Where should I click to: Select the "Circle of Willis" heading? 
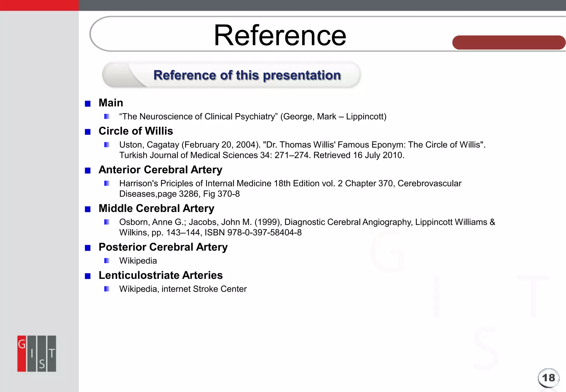pos(136,131)
